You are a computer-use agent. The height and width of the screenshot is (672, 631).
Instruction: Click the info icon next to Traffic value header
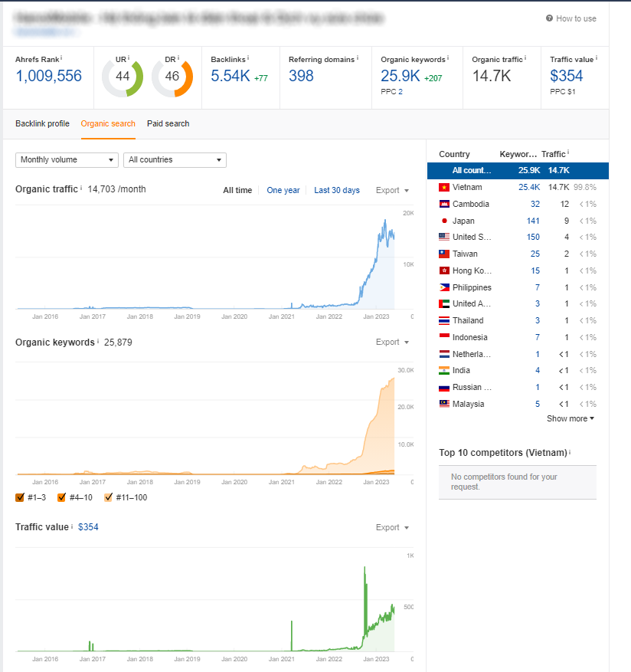(597, 58)
